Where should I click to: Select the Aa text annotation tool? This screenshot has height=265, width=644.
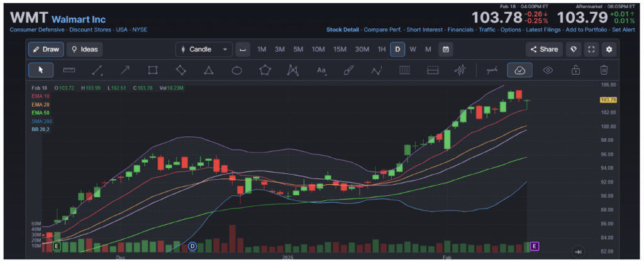tap(321, 70)
